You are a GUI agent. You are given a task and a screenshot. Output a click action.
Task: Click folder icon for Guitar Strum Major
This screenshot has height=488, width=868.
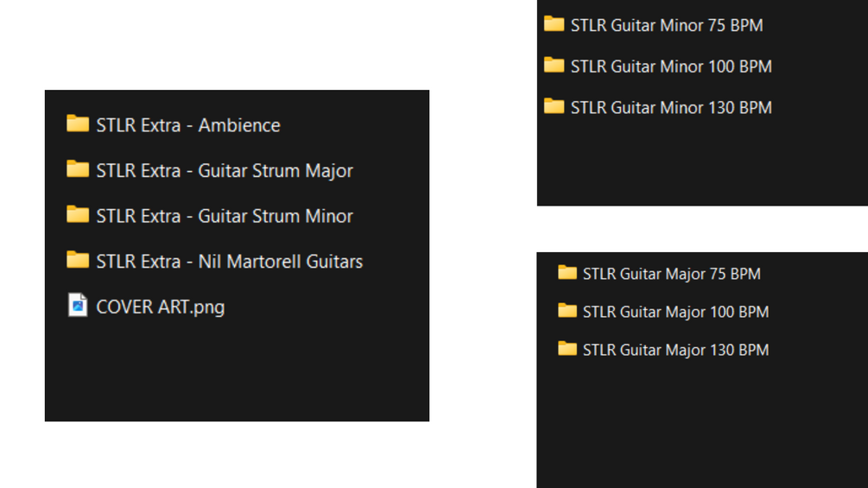click(x=78, y=170)
